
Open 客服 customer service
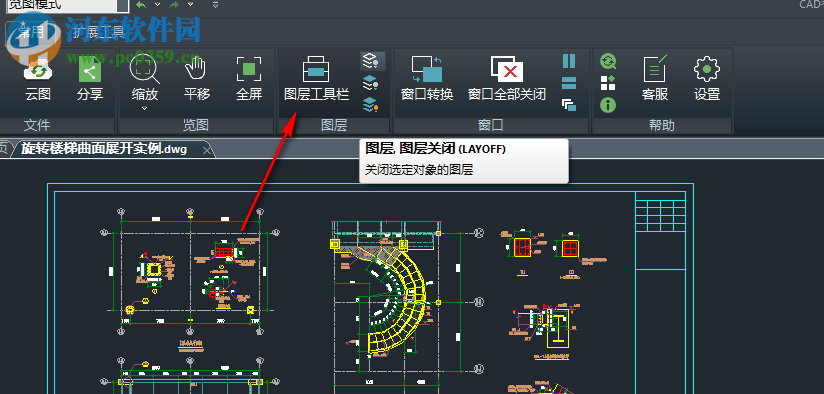[655, 79]
